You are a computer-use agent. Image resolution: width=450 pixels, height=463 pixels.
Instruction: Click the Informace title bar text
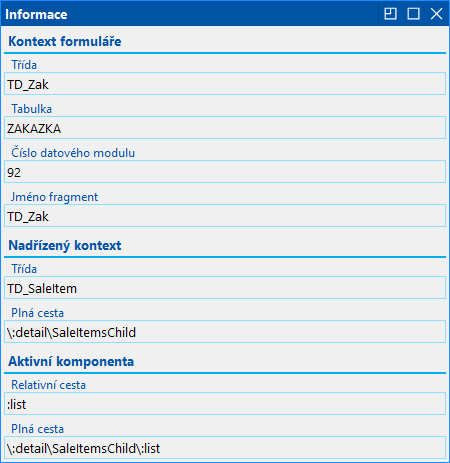(x=36, y=14)
